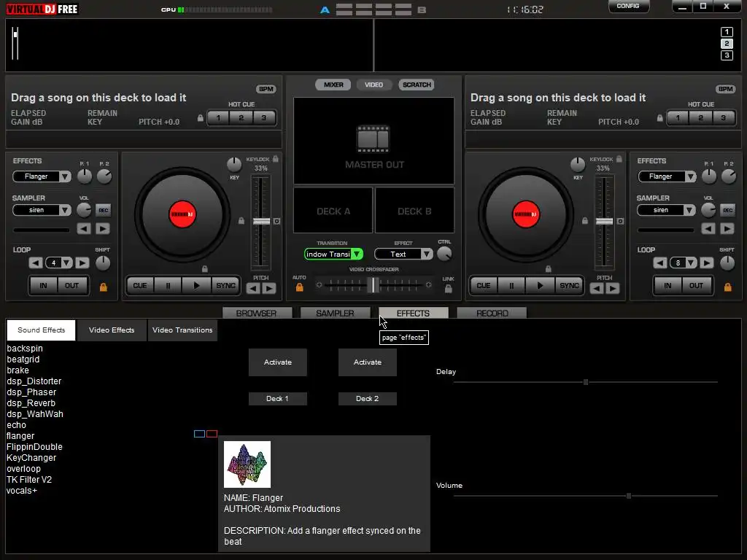
Task: Toggle the left deck loop lock padlock
Action: (x=104, y=287)
